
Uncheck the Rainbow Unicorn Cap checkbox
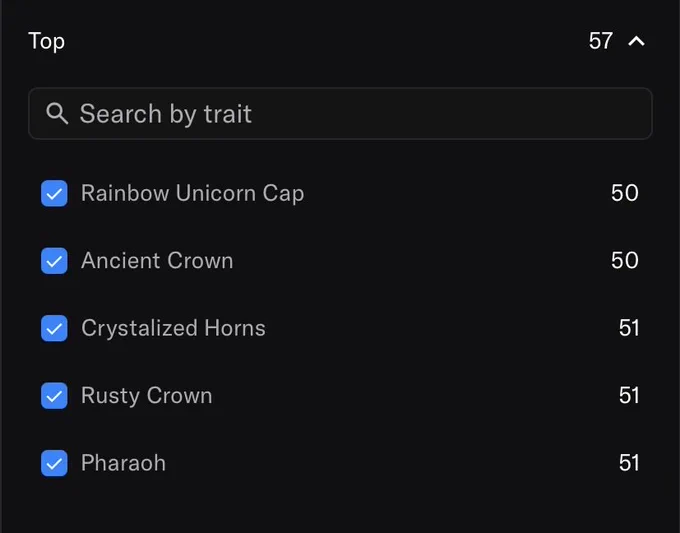[54, 193]
